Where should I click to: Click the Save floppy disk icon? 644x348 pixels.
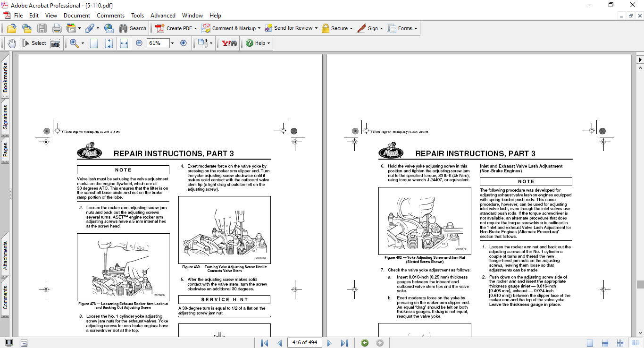coord(42,28)
